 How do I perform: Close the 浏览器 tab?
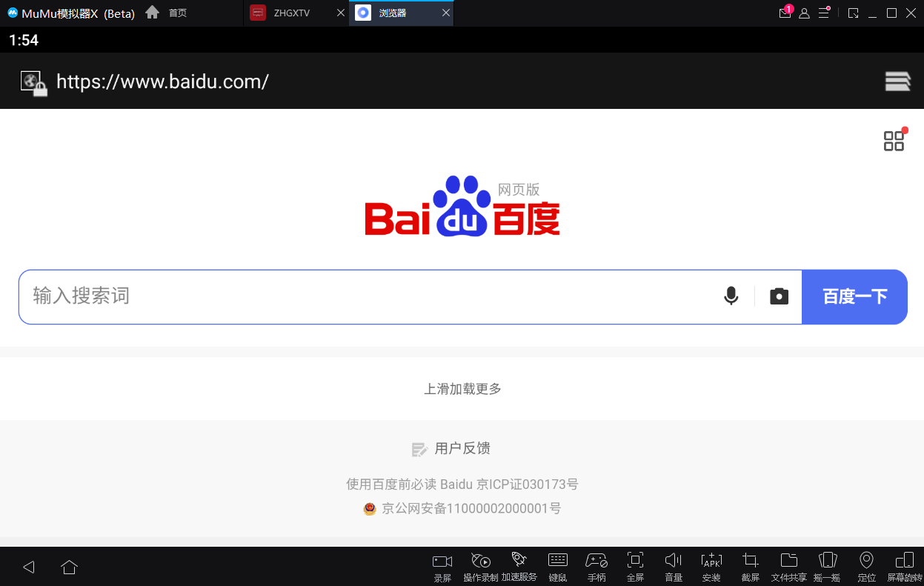click(x=445, y=13)
